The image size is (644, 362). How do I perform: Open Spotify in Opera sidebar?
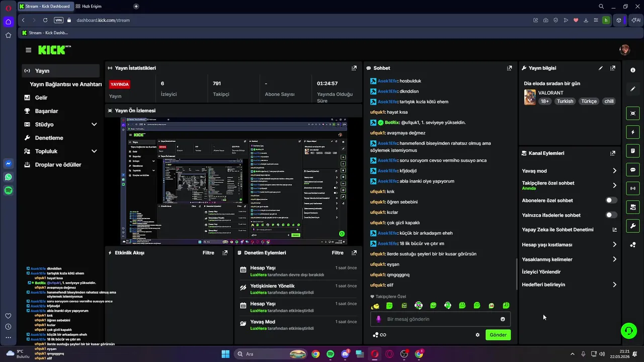tap(8, 191)
